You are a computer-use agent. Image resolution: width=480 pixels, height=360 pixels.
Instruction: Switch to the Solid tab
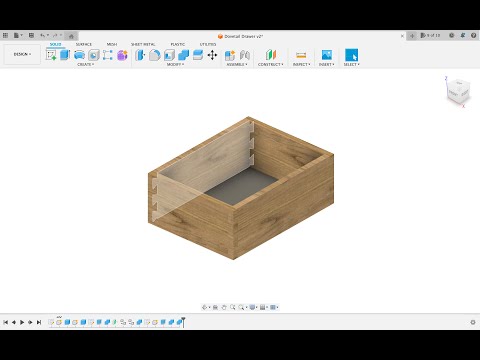tap(55, 44)
